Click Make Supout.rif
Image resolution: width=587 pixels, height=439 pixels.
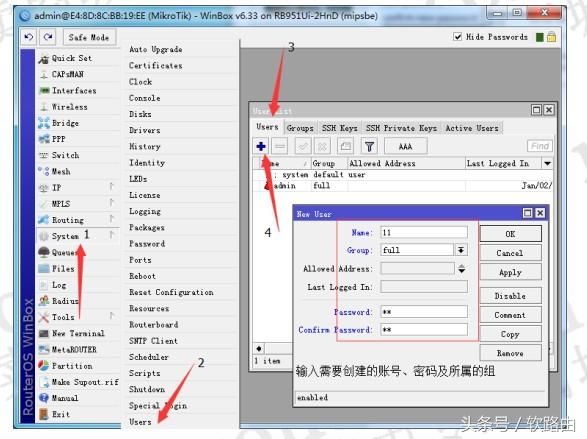pos(85,382)
